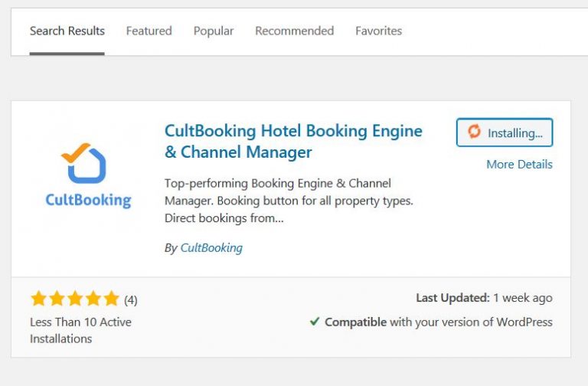Switch to the Featured tab

tap(149, 31)
